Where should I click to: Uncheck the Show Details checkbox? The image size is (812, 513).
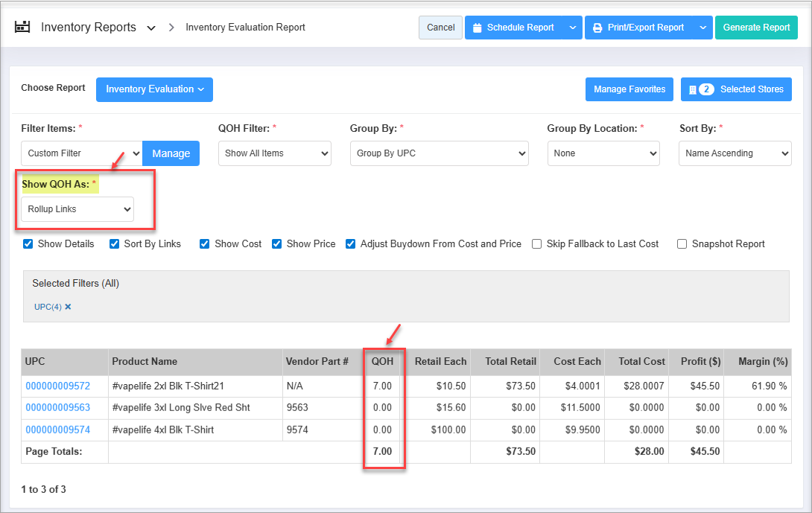(x=28, y=243)
